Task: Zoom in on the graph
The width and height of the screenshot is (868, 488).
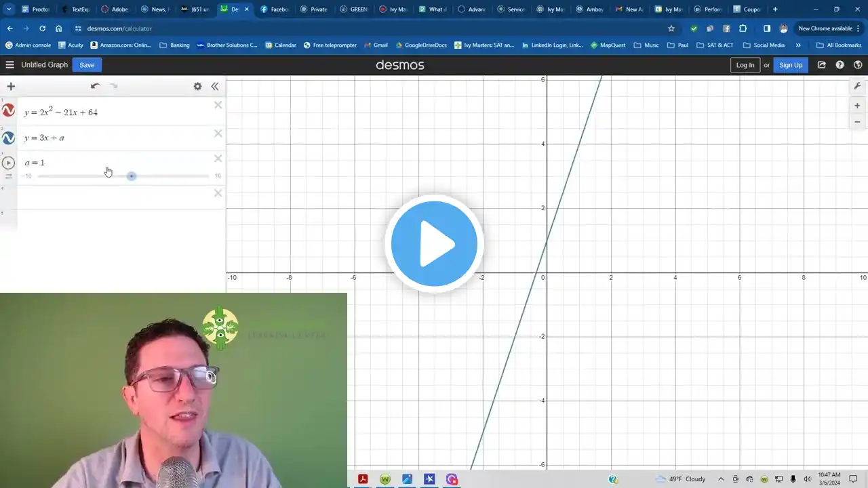Action: pyautogui.click(x=857, y=106)
